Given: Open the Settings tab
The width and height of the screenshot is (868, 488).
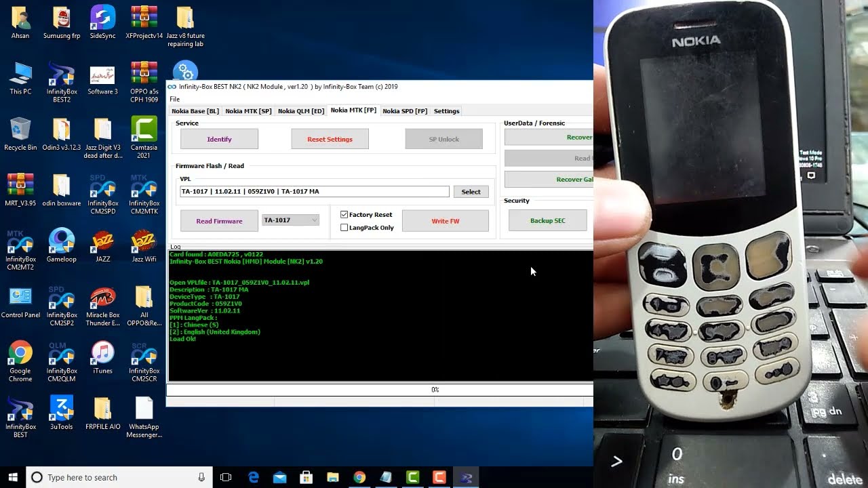Looking at the screenshot, I should (446, 111).
